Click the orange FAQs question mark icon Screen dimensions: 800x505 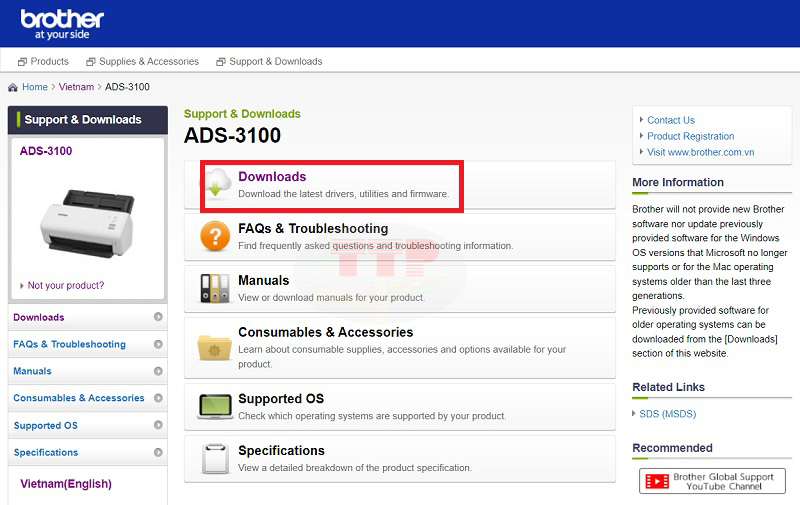pyautogui.click(x=215, y=236)
